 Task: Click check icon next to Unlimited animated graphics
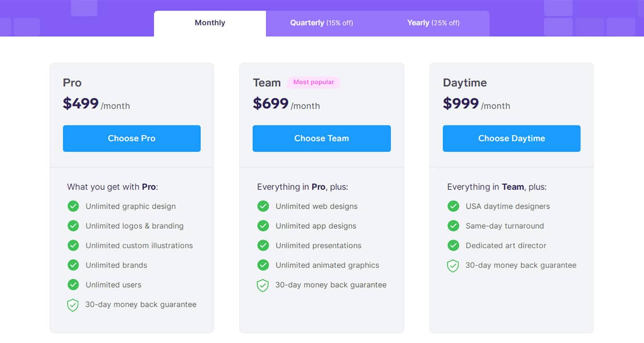click(x=263, y=265)
